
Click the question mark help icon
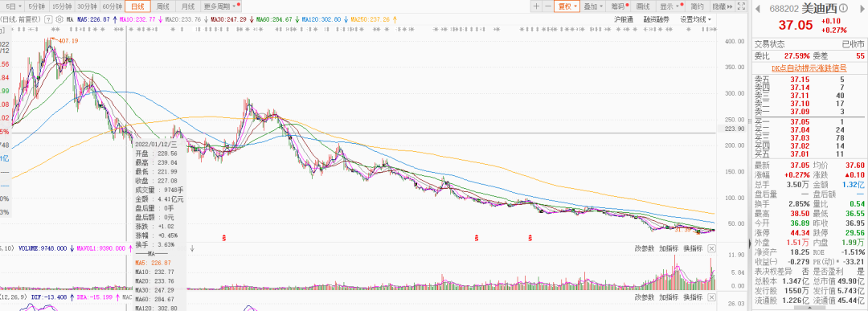pyautogui.click(x=48, y=18)
